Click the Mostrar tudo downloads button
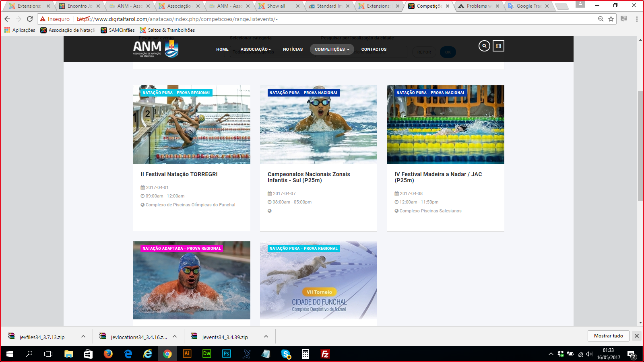Screen dimensions: 644x362 pos(608,336)
